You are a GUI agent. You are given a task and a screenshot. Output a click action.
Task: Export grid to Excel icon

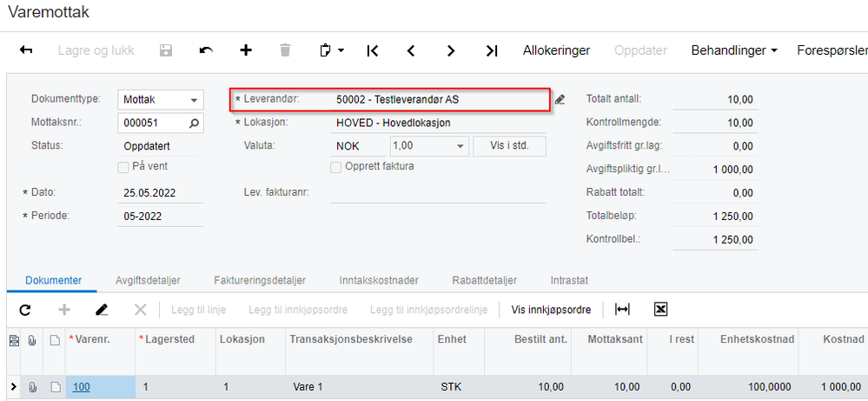point(659,310)
